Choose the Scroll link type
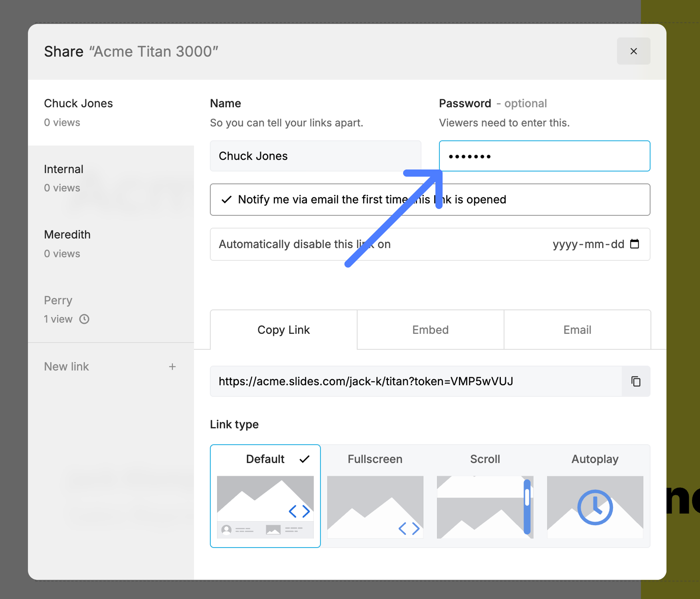This screenshot has width=700, height=599. click(x=485, y=496)
